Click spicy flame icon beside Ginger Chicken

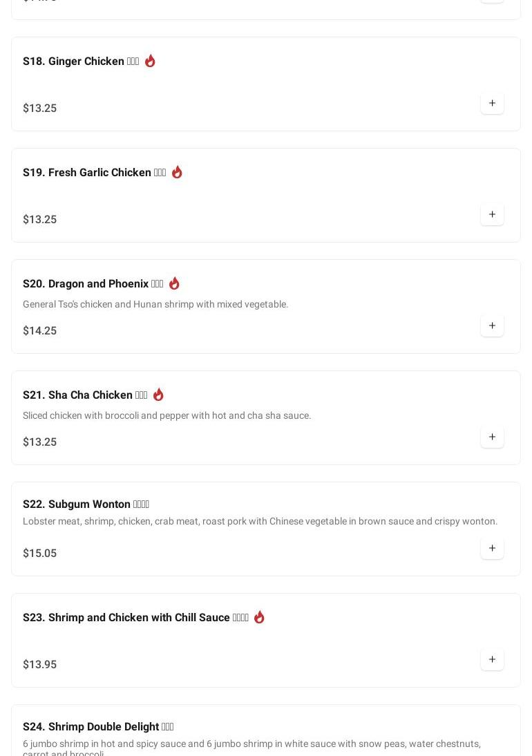pos(150,61)
